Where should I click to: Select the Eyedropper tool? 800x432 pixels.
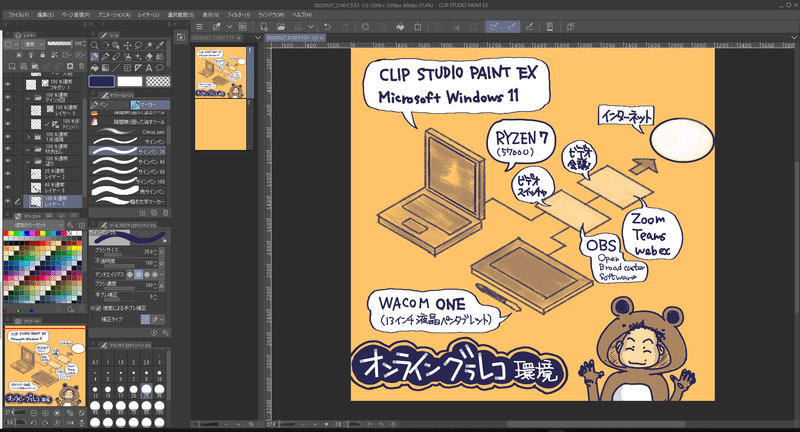tap(160, 45)
